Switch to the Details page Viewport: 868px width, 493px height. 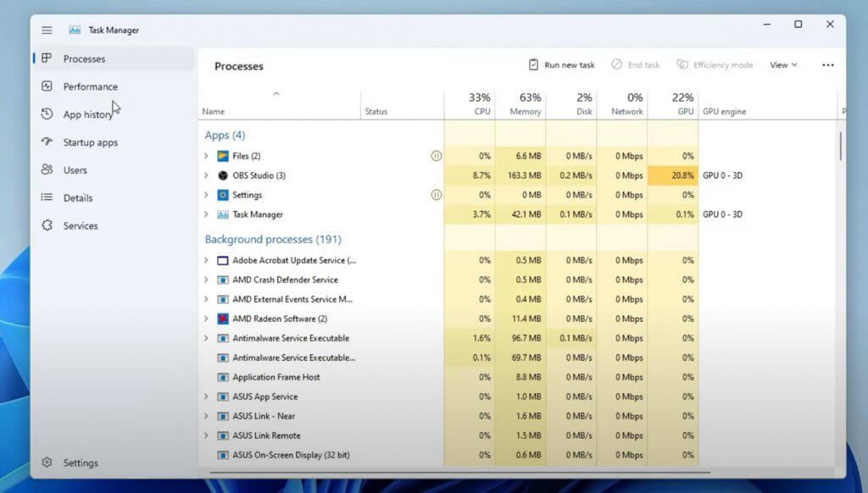pos(77,197)
